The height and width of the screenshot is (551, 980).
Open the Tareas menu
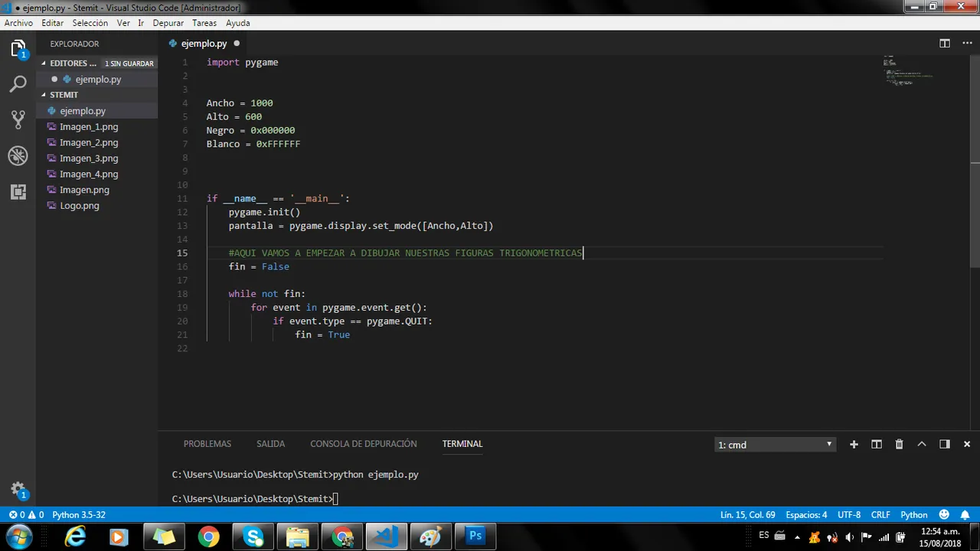tap(204, 23)
